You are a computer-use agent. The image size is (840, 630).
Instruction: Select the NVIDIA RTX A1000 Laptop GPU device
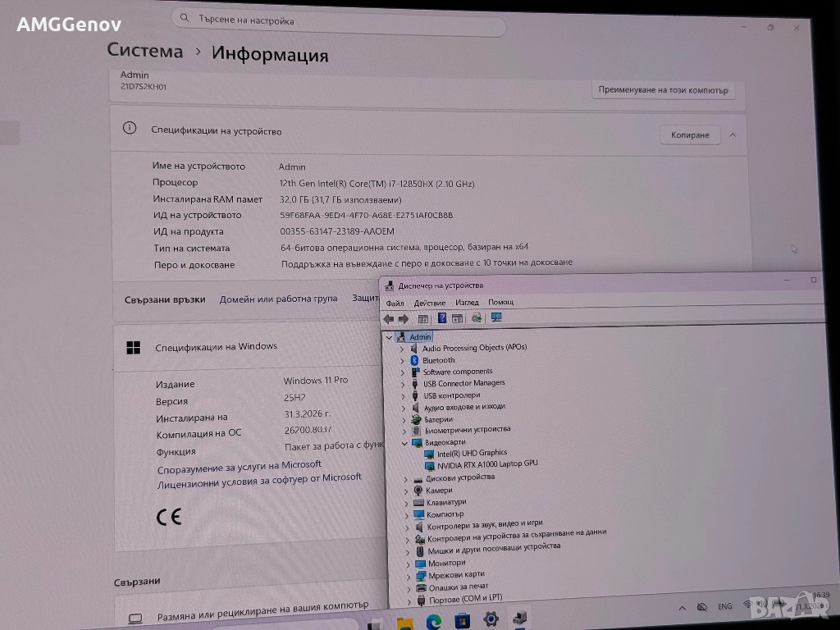click(487, 464)
